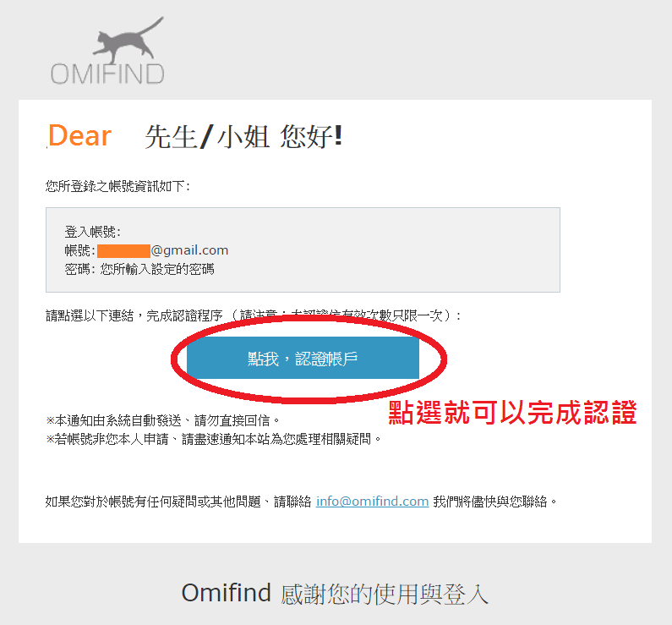Click the red 點選就可以完成認證 annotation
Viewport: 672px width, 625px height.
tap(512, 413)
